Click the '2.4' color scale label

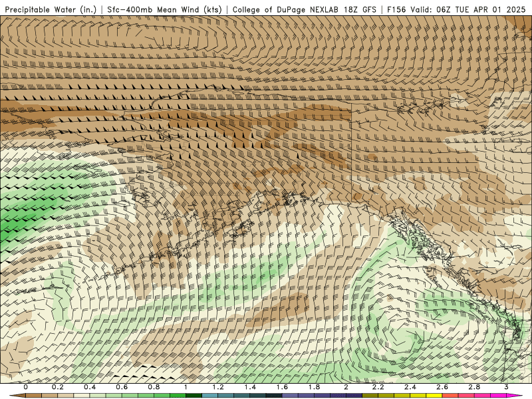410,387
